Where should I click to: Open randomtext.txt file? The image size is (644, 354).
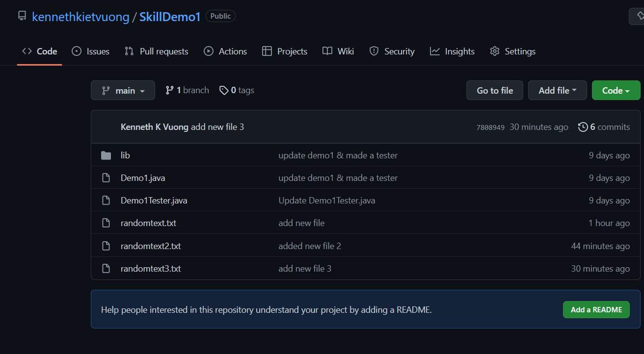(148, 223)
